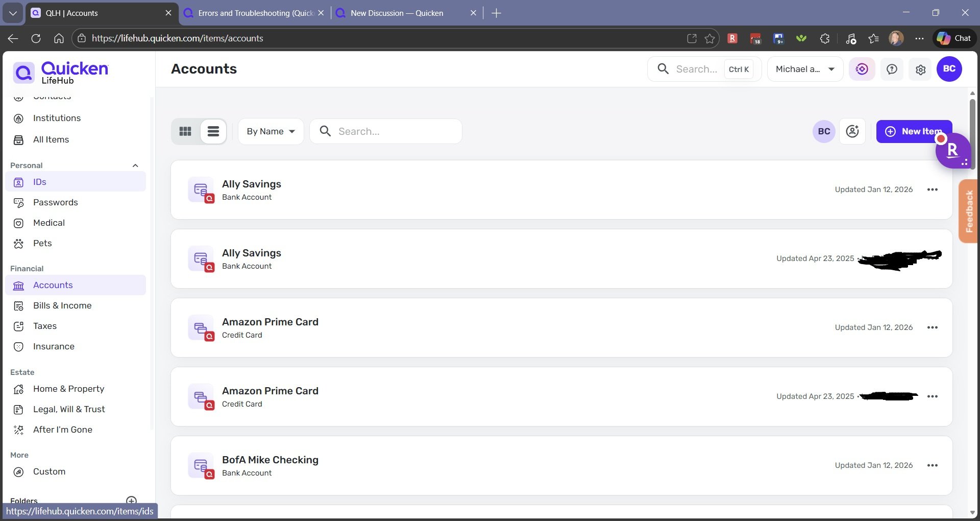Click the Quicken LifeHub logo
This screenshot has height=521, width=980.
click(61, 73)
